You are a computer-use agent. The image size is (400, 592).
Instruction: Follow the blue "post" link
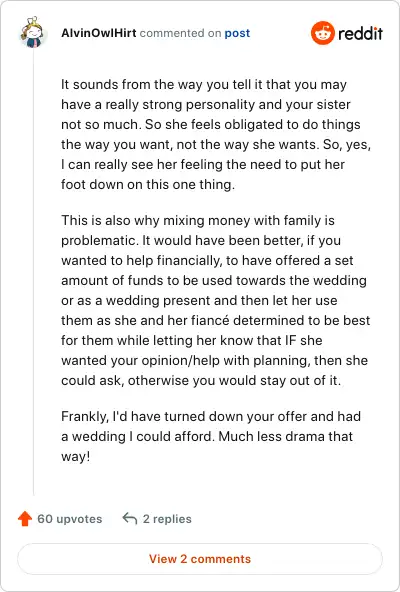(237, 33)
